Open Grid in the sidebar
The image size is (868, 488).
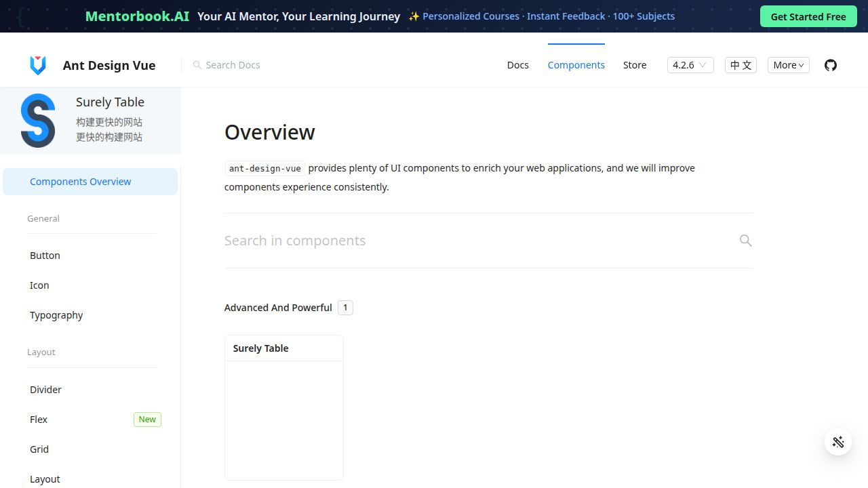click(x=90, y=449)
